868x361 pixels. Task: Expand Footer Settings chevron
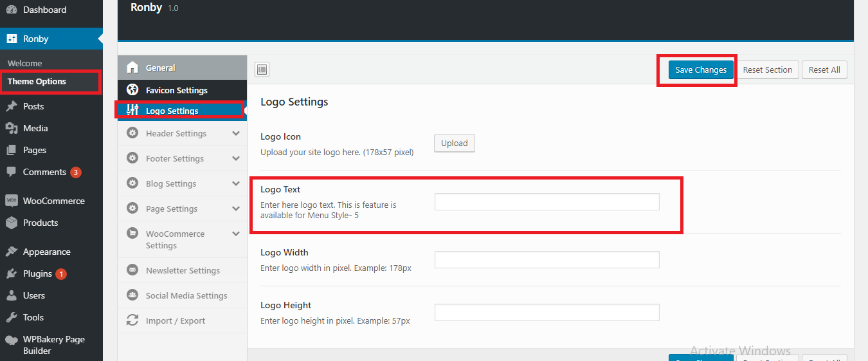(x=236, y=158)
